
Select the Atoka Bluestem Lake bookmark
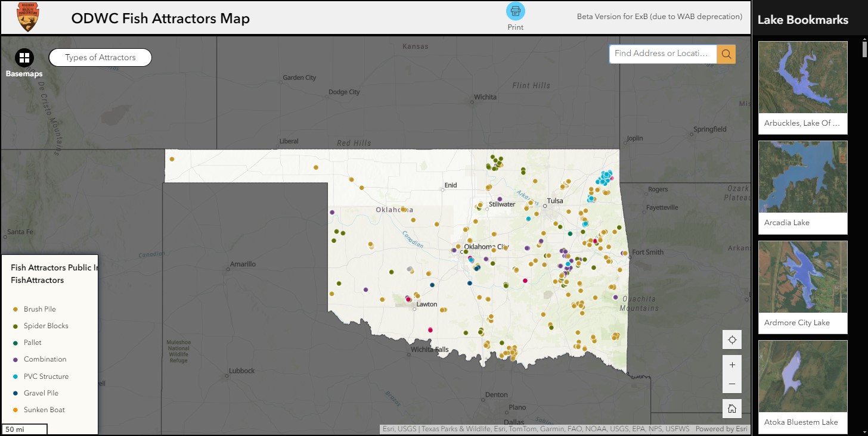[802, 376]
